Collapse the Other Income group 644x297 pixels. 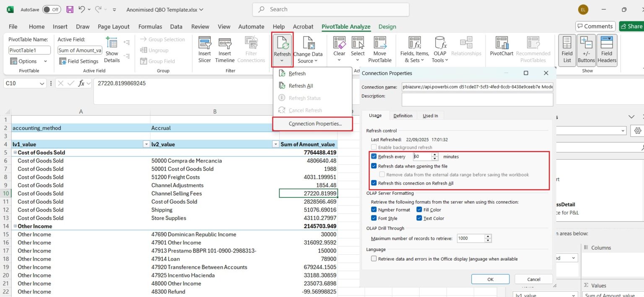coord(15,226)
